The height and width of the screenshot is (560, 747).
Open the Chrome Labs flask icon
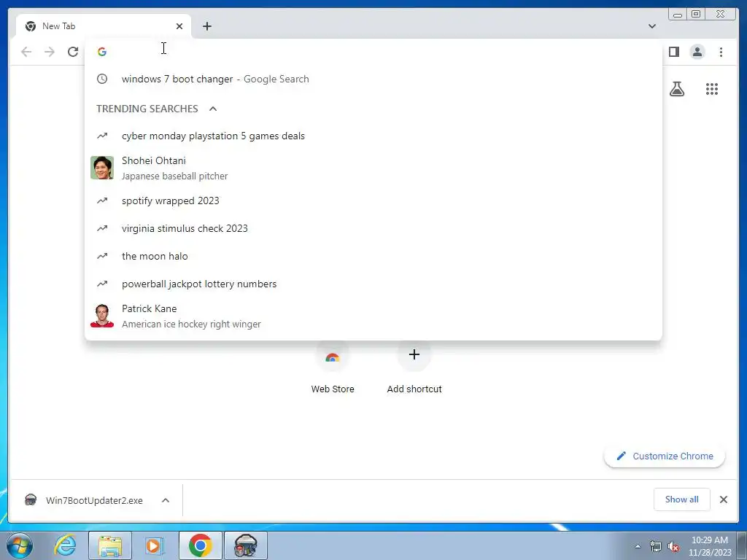(677, 89)
